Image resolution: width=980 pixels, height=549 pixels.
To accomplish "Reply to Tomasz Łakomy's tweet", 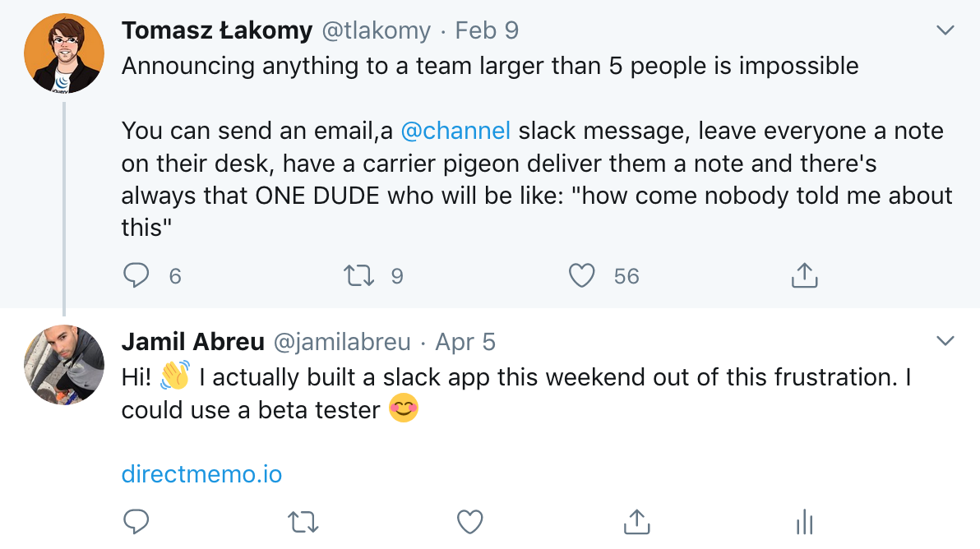I will [x=136, y=275].
